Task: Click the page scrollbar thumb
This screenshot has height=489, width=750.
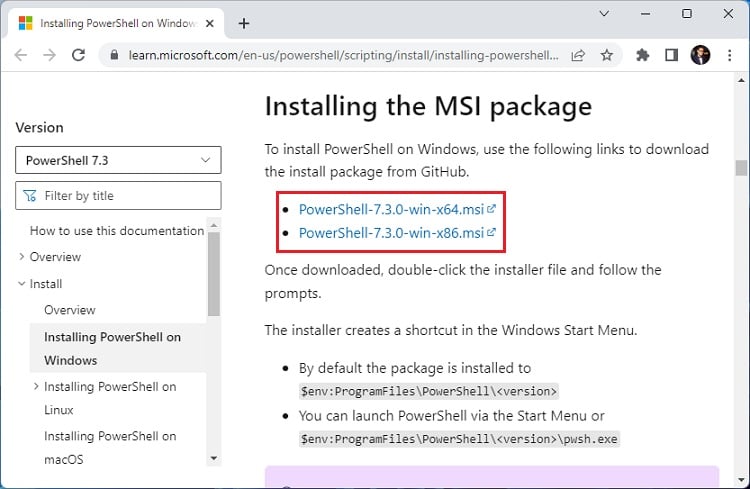Action: [741, 168]
